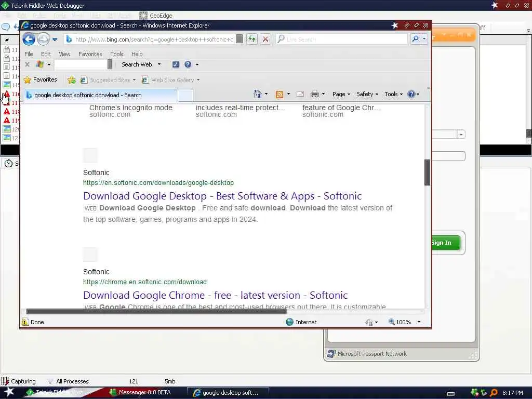Click the Refresh page icon

click(x=252, y=39)
